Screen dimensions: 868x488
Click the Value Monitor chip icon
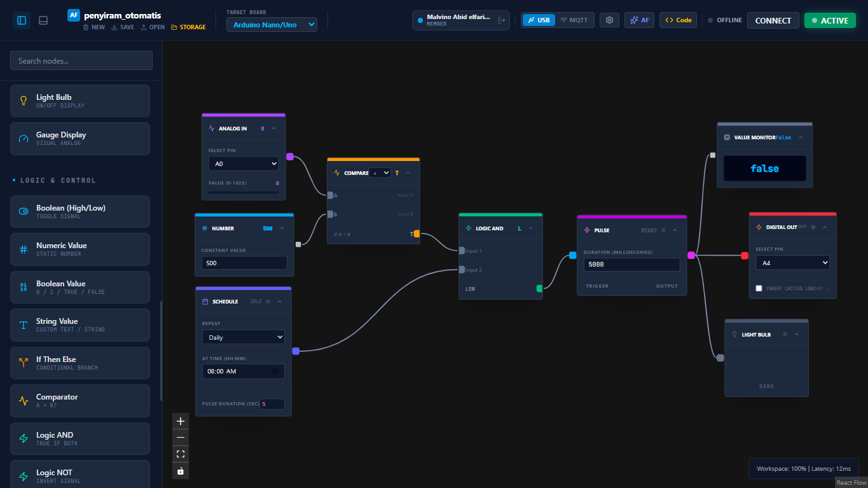tap(727, 137)
